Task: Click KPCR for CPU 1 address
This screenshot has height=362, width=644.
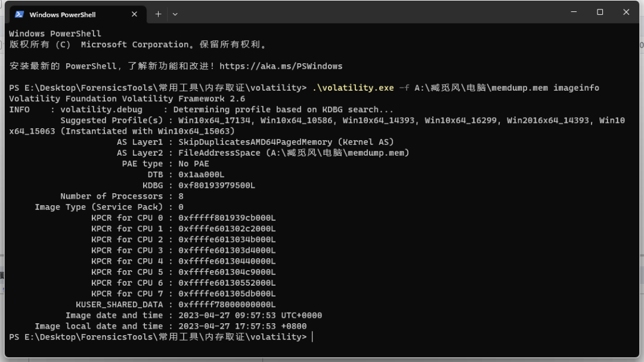Action: [227, 229]
